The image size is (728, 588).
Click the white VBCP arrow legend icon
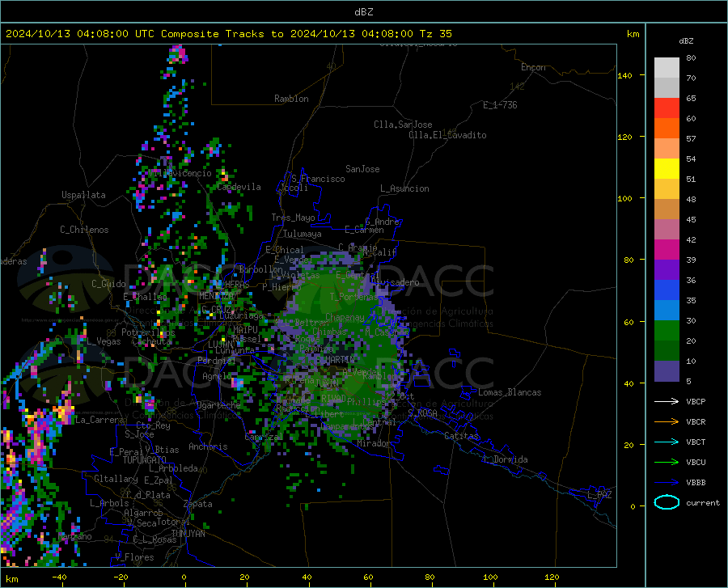coord(667,401)
